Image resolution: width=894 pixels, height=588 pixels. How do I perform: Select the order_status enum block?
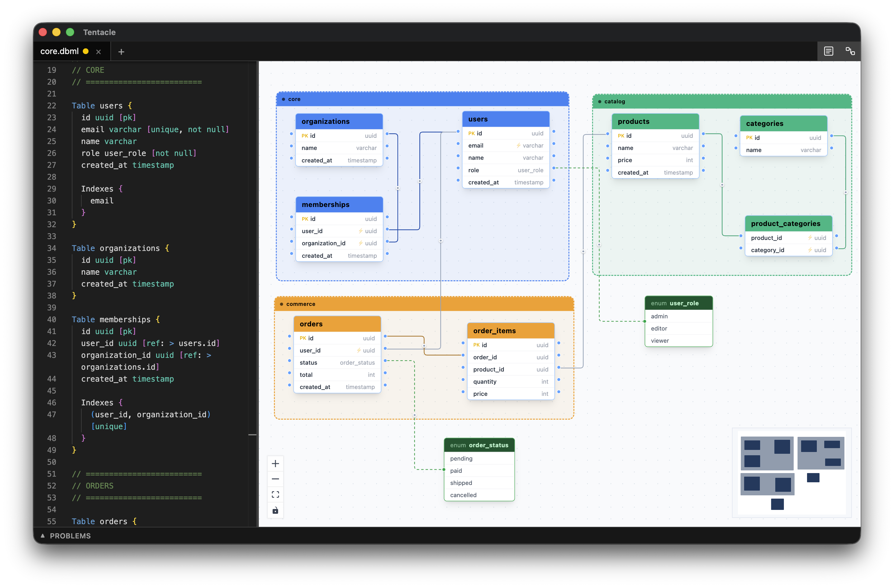coord(479,445)
